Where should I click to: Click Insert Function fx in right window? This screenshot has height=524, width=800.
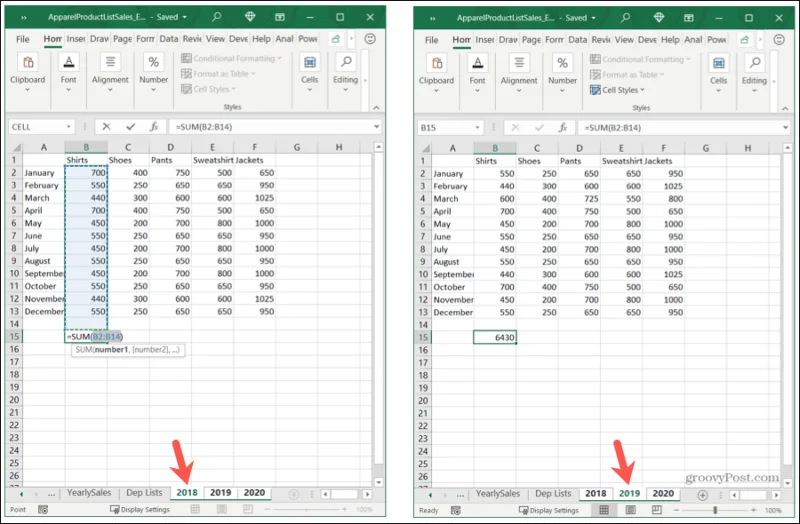pyautogui.click(x=563, y=128)
